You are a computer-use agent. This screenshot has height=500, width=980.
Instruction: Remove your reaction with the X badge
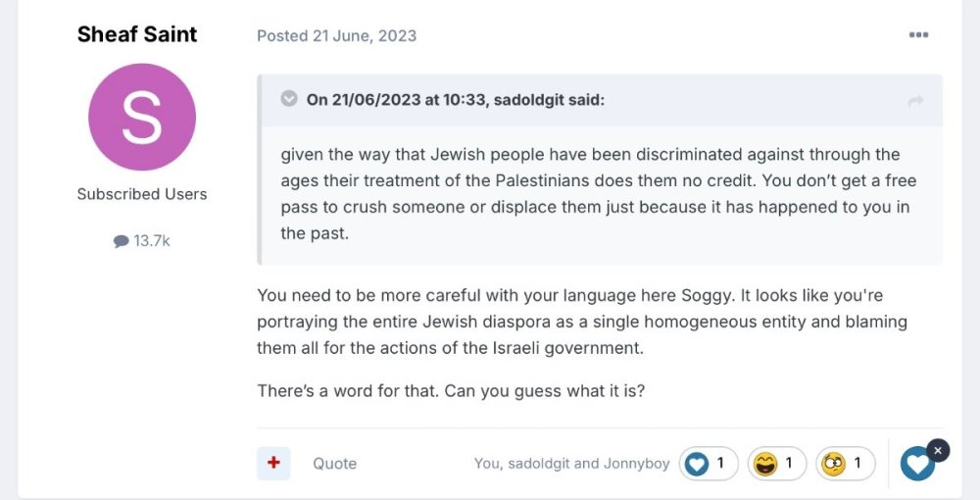tap(938, 450)
